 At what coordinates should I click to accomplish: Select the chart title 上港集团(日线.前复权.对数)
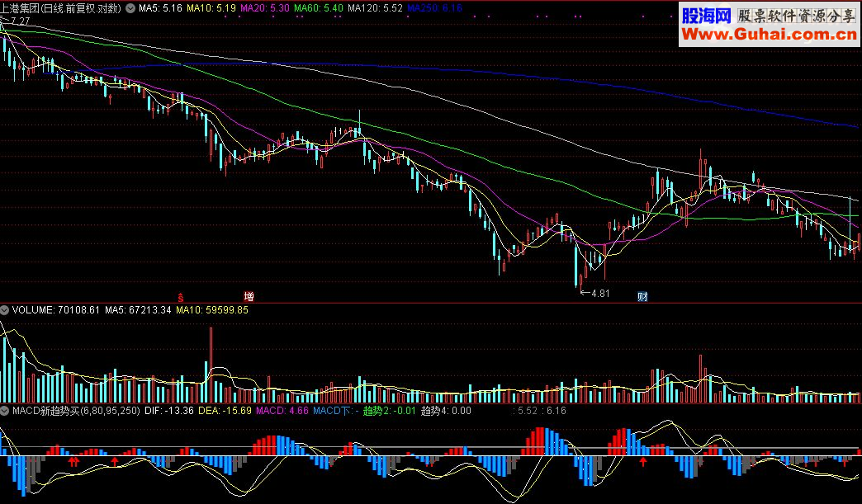61,8
